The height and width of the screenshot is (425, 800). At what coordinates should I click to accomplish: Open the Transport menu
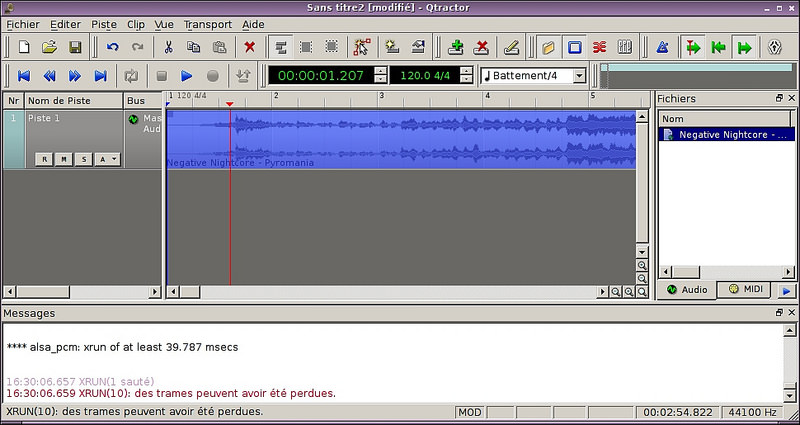coord(208,23)
